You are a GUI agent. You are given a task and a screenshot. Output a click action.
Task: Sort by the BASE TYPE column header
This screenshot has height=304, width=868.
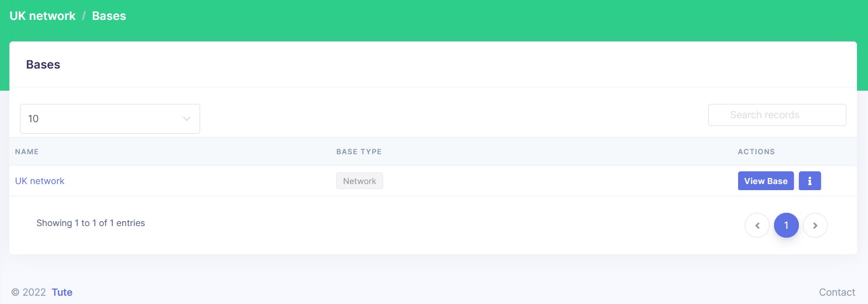tap(359, 151)
